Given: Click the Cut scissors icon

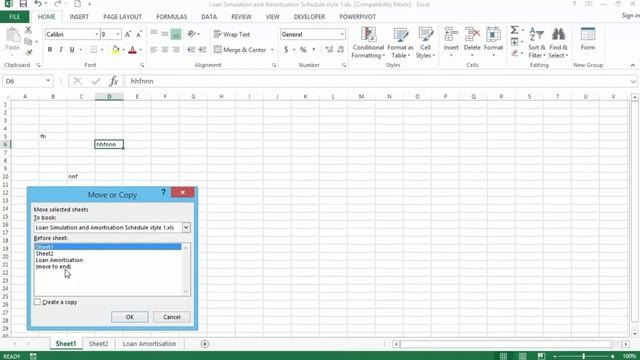Looking at the screenshot, I should 28,30.
